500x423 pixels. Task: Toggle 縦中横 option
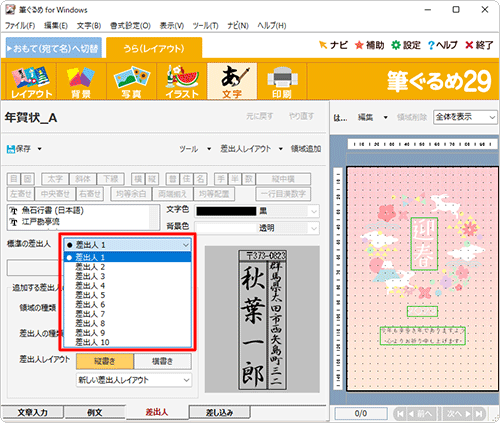pos(283,179)
